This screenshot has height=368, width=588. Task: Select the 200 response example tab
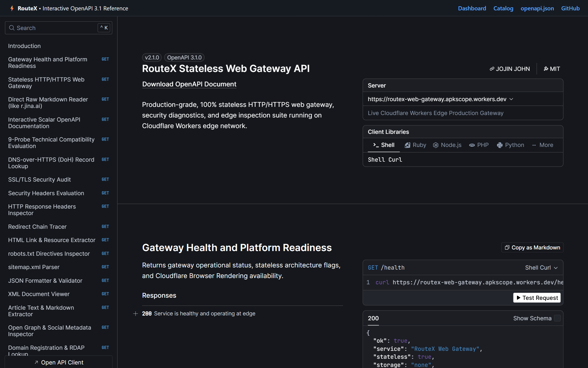373,318
